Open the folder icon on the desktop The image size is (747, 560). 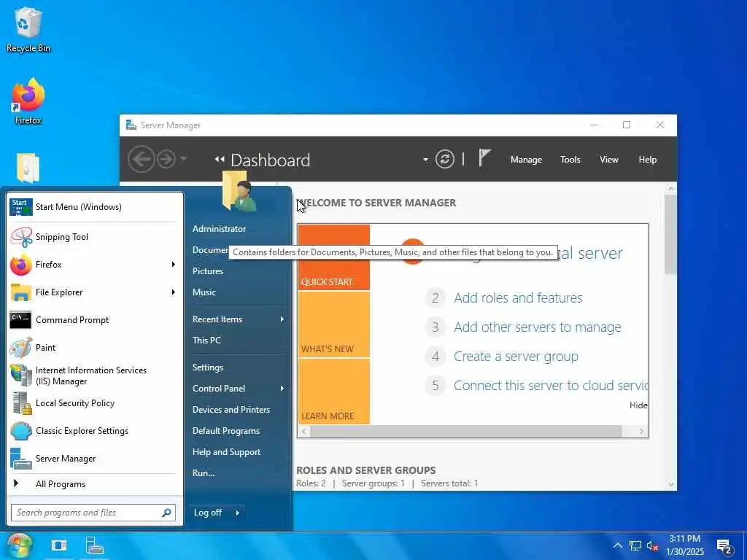pyautogui.click(x=28, y=168)
